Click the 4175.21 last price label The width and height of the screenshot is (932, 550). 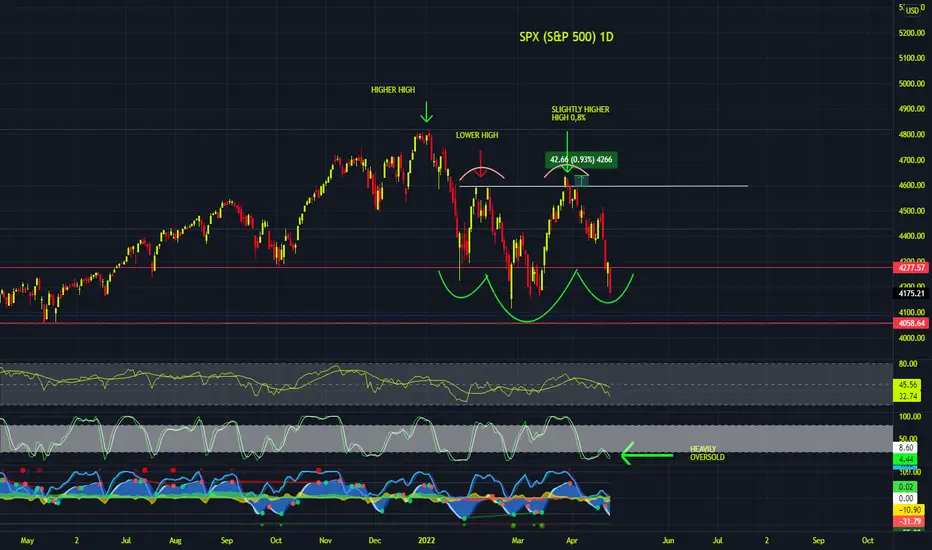912,293
